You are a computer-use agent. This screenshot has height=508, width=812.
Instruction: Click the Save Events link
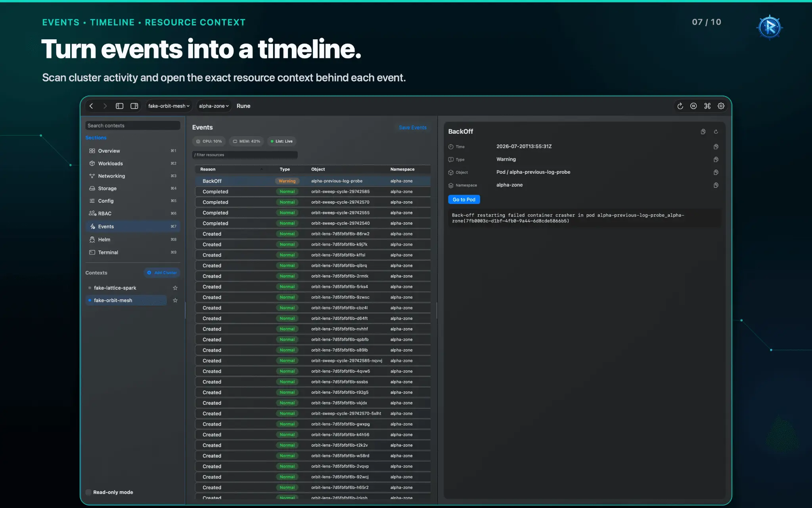[x=413, y=127]
